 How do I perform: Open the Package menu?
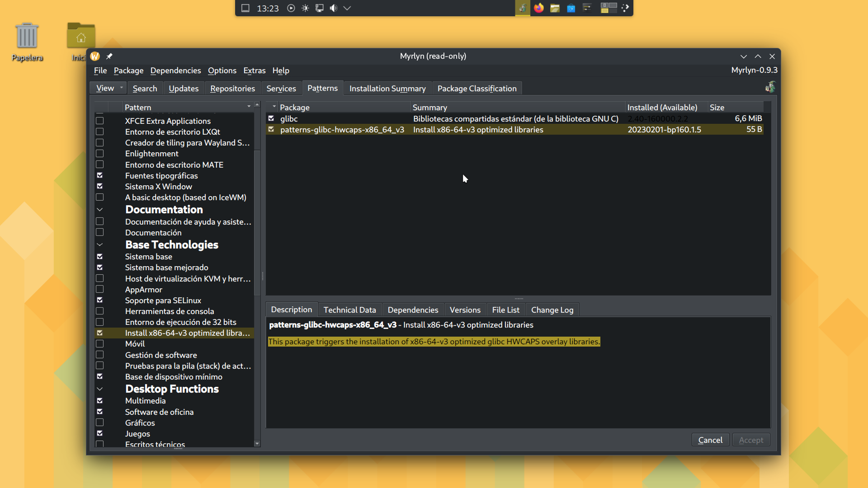pyautogui.click(x=128, y=70)
